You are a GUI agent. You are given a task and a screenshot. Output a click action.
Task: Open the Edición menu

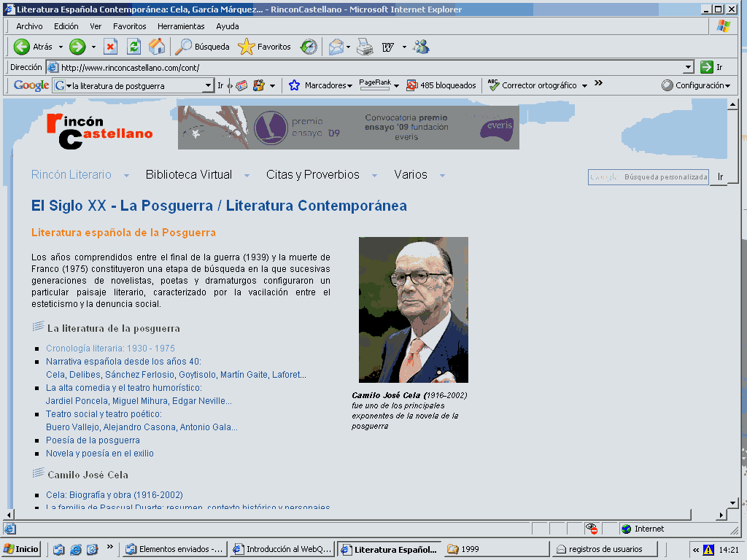(x=66, y=26)
